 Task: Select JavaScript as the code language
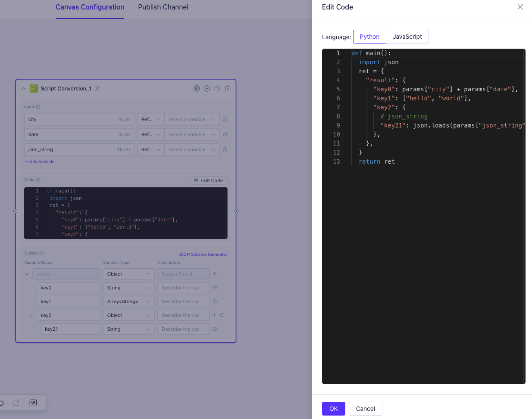(x=407, y=37)
